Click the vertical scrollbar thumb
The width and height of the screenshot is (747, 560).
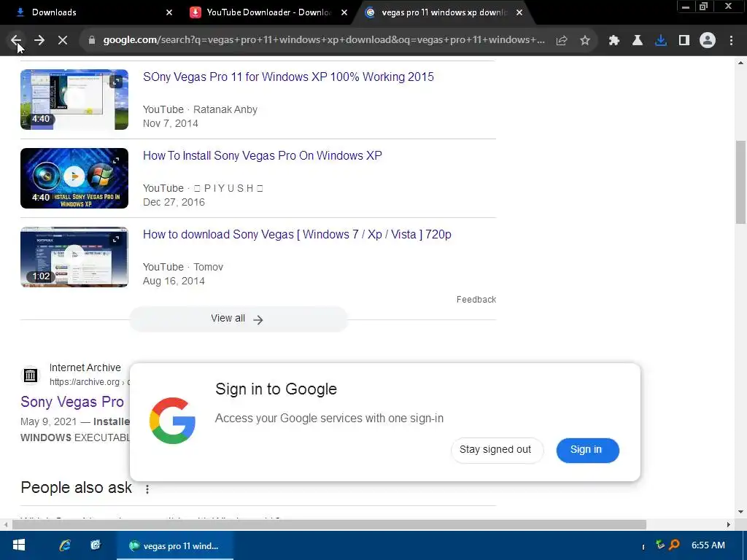point(740,182)
